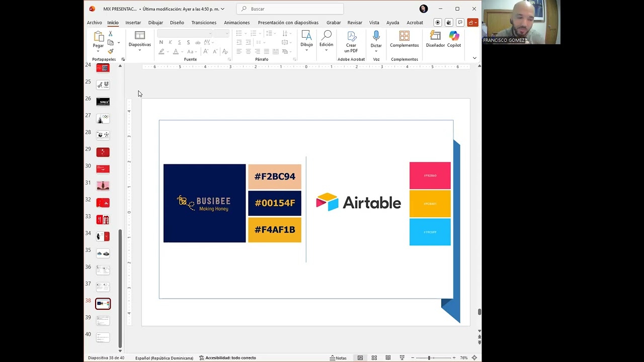The image size is (644, 362).
Task: Open file name dropdown in title bar
Action: pyautogui.click(x=222, y=9)
